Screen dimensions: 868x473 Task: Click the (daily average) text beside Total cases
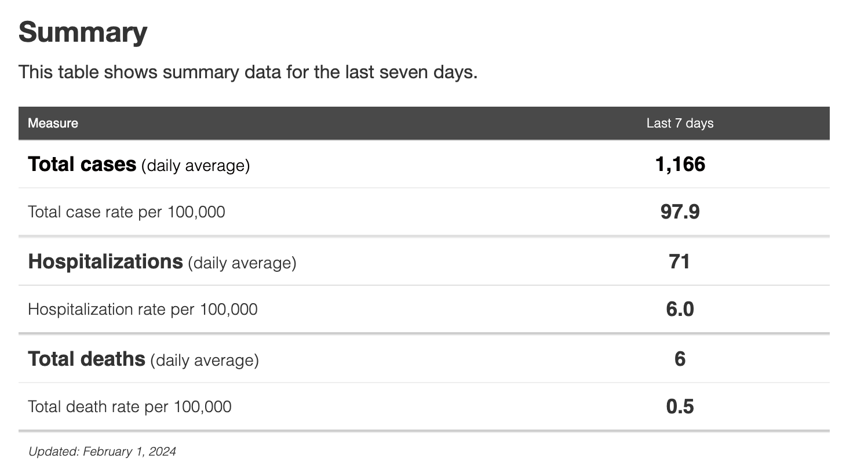pos(195,166)
